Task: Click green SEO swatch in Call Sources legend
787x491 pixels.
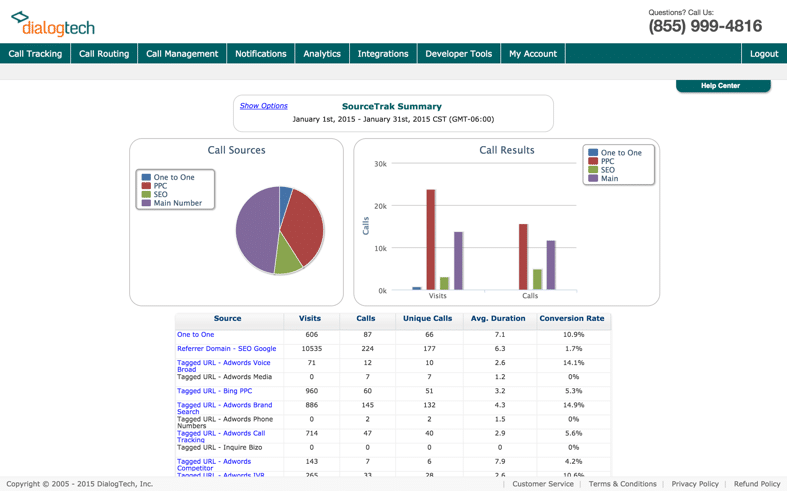Action: [146, 194]
